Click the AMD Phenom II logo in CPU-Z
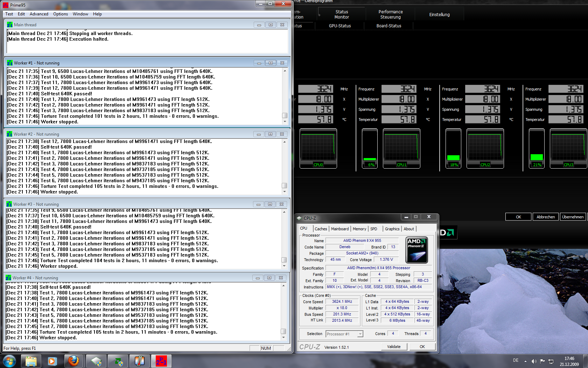This screenshot has height=368, width=588. [416, 250]
